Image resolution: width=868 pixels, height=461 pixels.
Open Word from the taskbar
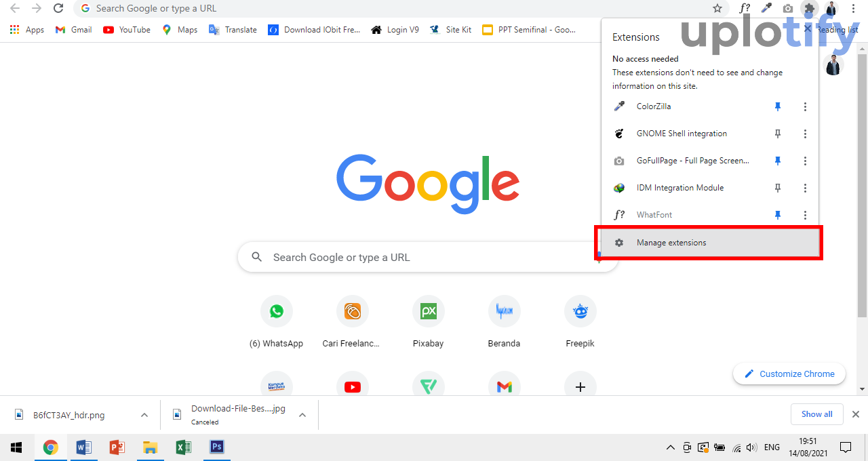pyautogui.click(x=84, y=447)
